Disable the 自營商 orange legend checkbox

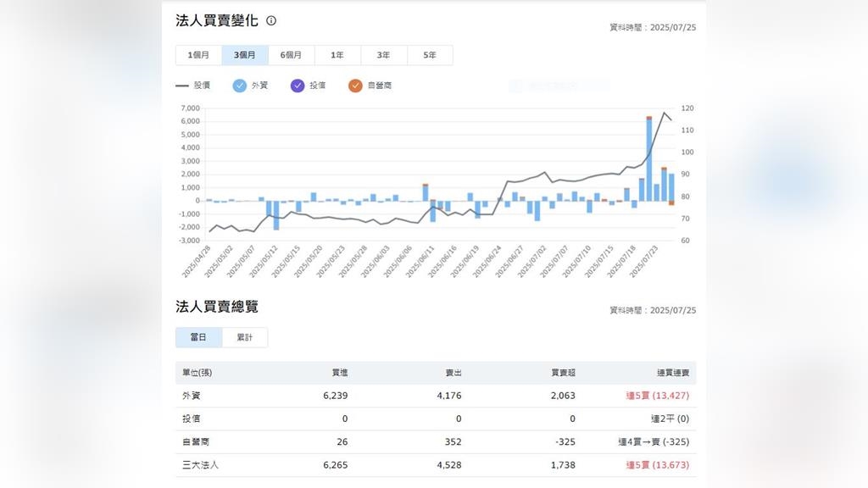355,86
